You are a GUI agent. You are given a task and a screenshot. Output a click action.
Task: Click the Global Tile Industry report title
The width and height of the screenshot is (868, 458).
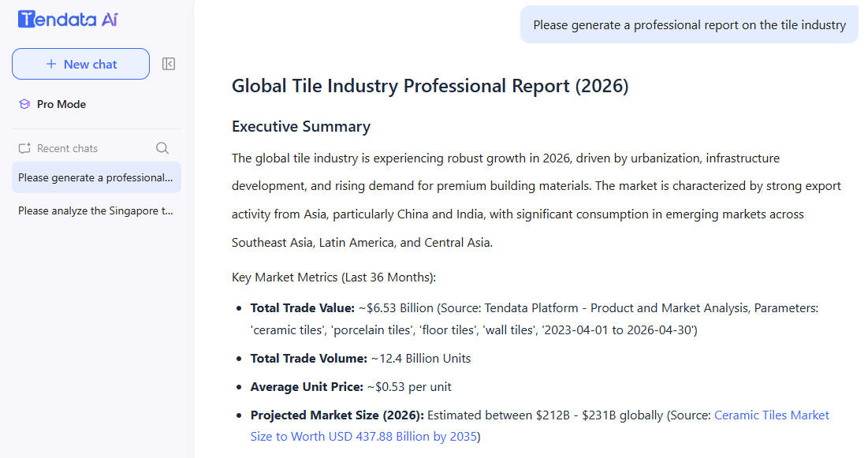pos(430,86)
